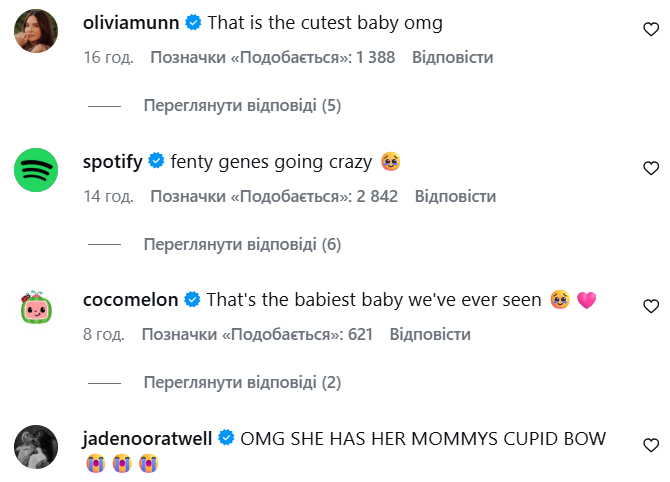The image size is (670, 482).
Task: Like spotify's comment with the heart icon
Action: [650, 168]
